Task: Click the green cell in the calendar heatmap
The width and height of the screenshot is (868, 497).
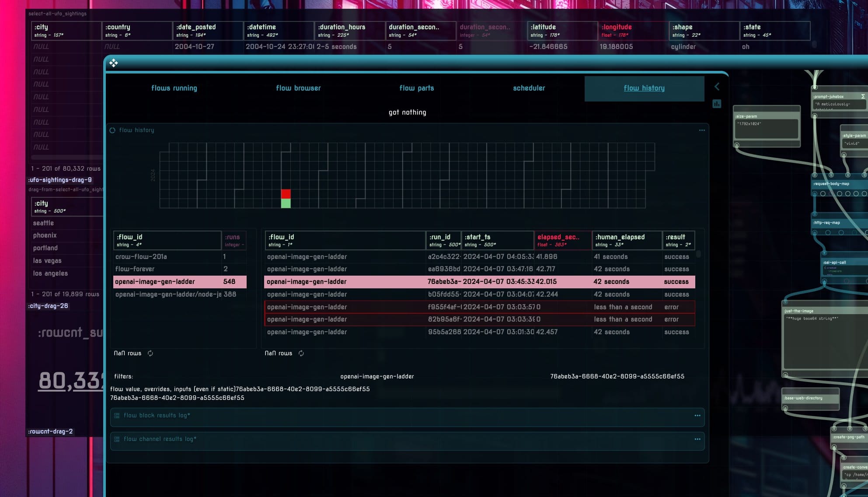Action: [286, 203]
